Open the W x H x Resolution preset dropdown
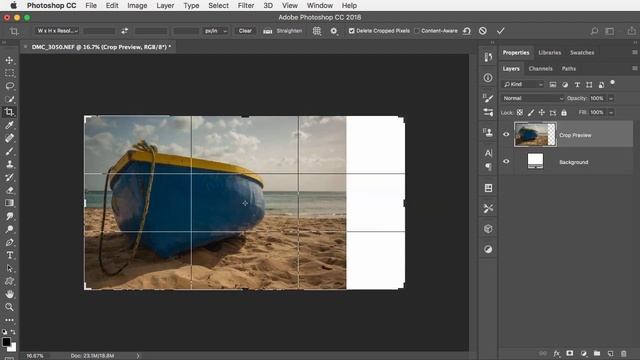This screenshot has width=640, height=360. tap(57, 31)
